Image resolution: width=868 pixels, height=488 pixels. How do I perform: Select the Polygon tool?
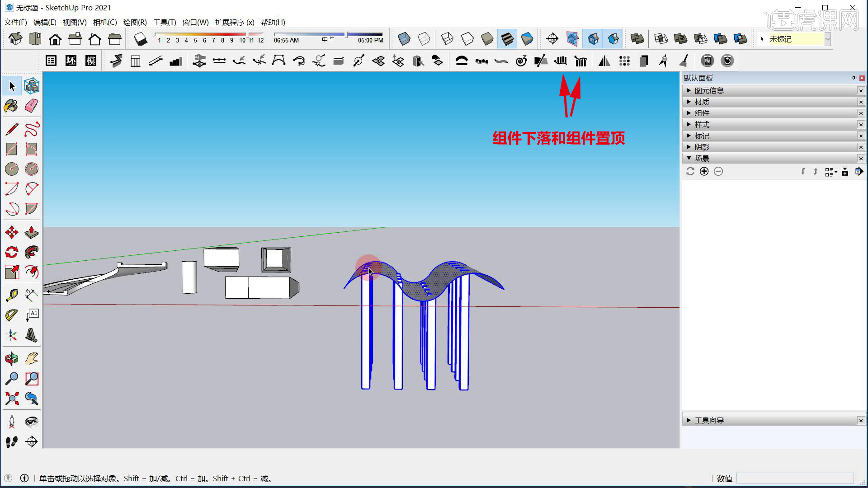click(x=31, y=169)
